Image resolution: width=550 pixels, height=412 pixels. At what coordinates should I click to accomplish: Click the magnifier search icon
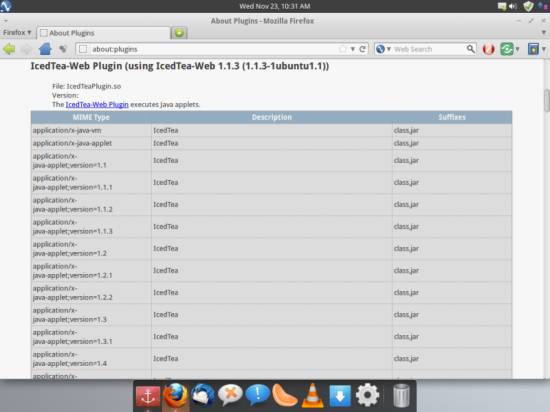tap(470, 49)
